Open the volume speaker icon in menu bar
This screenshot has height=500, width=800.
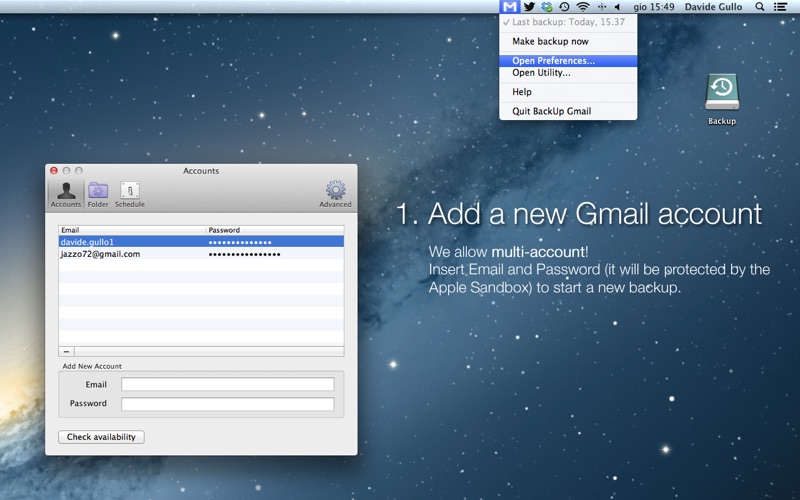[x=617, y=7]
